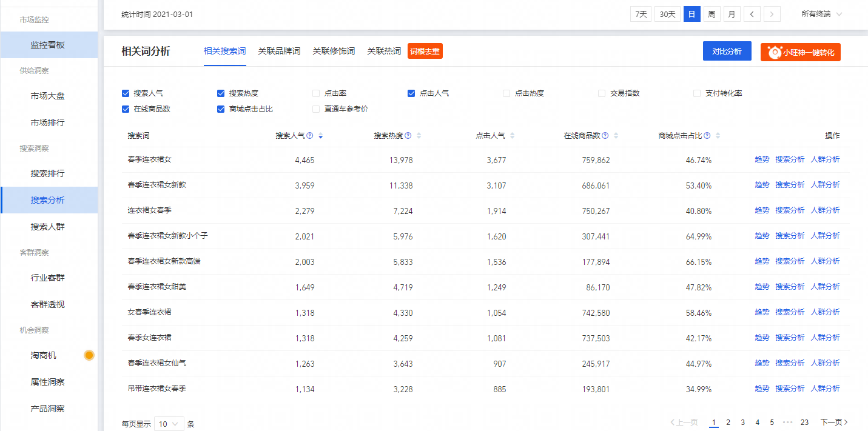Viewport: 868px width, 431px height.
Task: Click the orange badge next to 淘商机
Action: [x=89, y=355]
